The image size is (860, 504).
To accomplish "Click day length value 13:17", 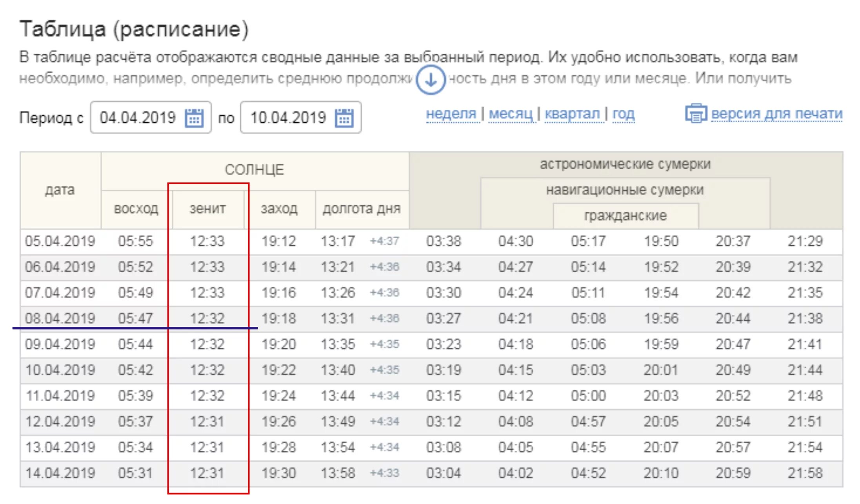I will [x=338, y=241].
